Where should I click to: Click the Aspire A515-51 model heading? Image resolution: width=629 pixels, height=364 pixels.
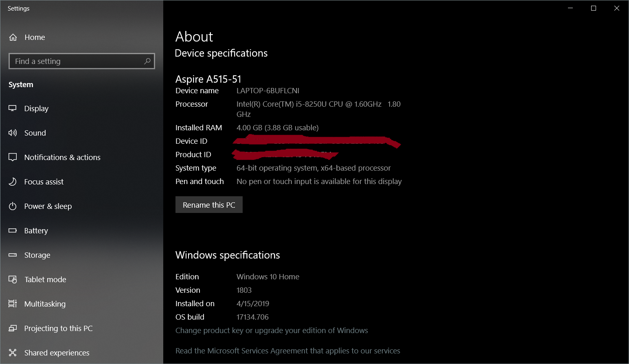click(x=208, y=79)
